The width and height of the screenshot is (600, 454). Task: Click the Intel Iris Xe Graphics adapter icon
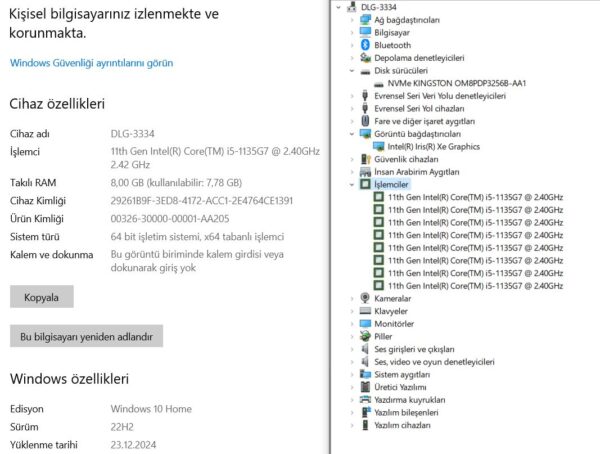[379, 146]
